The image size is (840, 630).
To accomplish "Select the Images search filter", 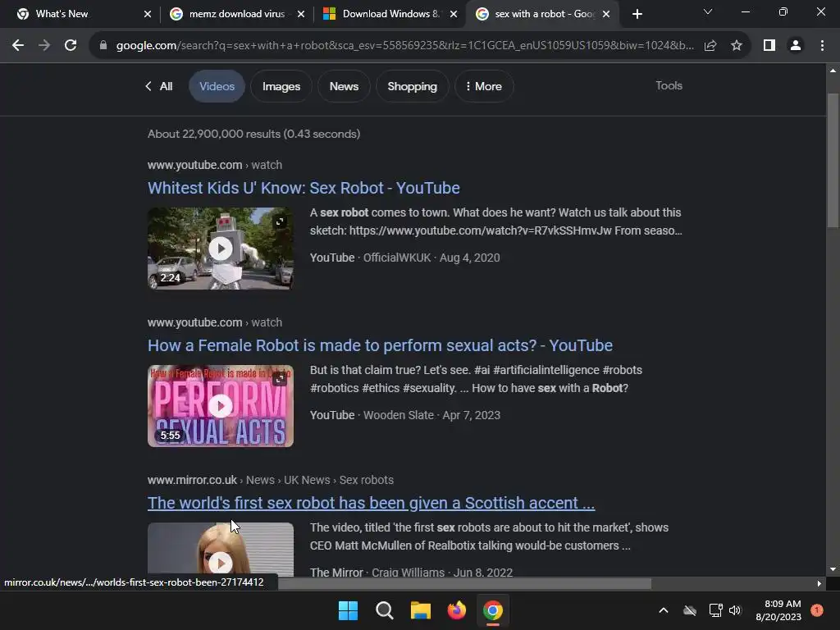I will pyautogui.click(x=281, y=86).
